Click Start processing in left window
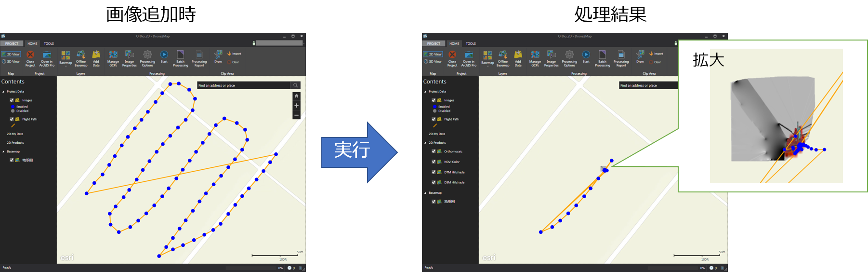 click(164, 57)
